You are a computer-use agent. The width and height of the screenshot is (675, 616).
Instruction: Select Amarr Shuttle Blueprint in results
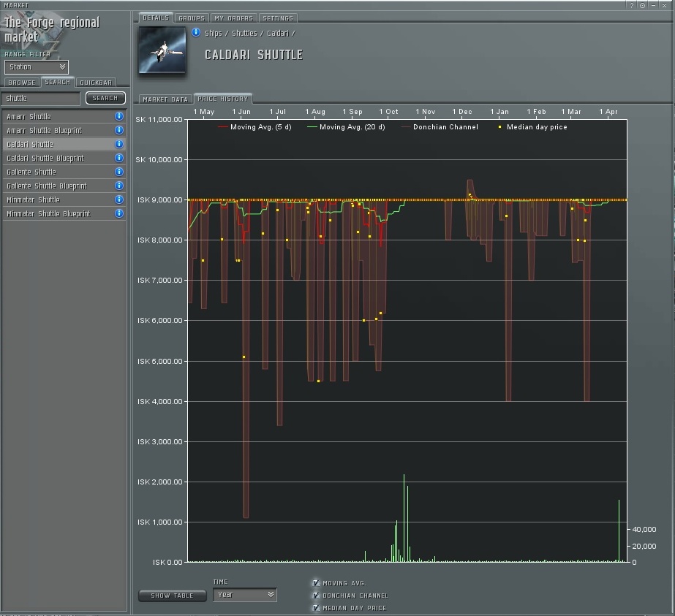point(64,130)
